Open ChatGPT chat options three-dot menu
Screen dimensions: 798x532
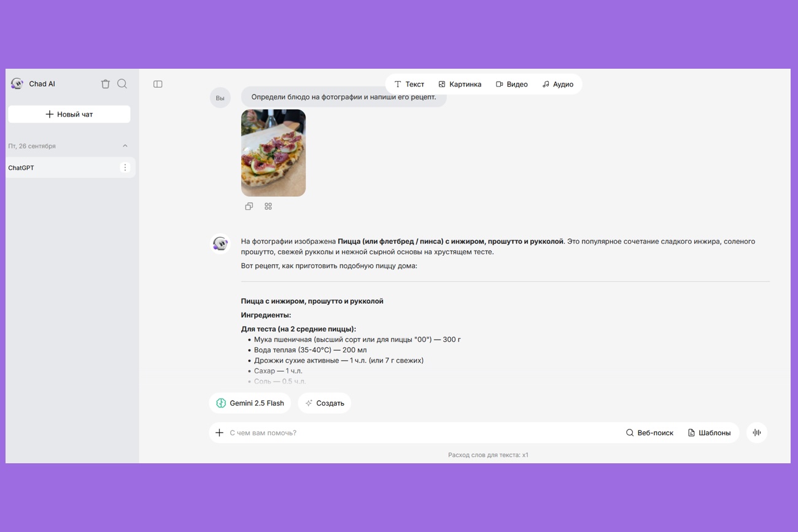(x=125, y=168)
